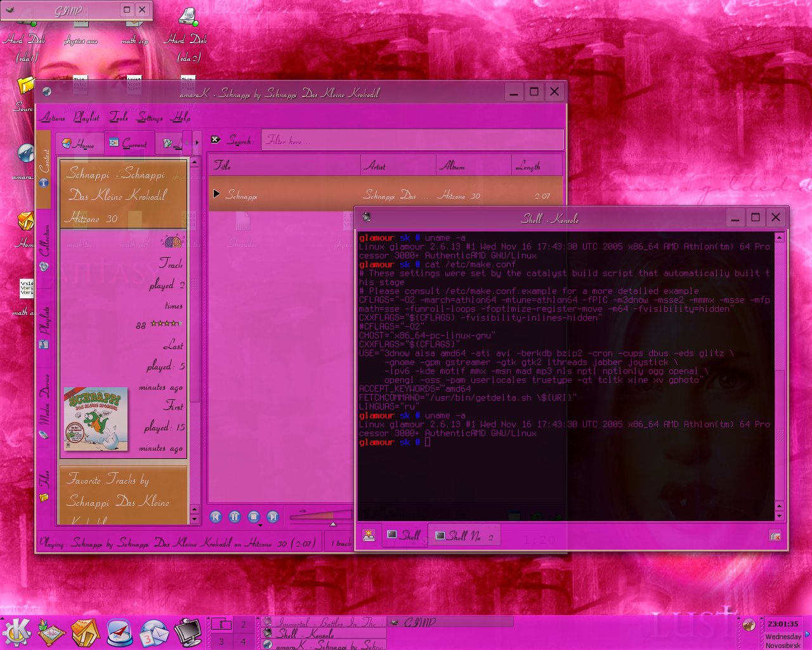This screenshot has width=812, height=650.
Task: Click the Length column header
Action: point(536,165)
